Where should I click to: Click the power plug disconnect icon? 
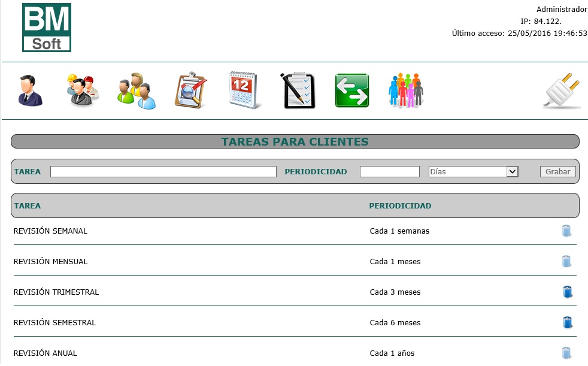click(x=562, y=90)
